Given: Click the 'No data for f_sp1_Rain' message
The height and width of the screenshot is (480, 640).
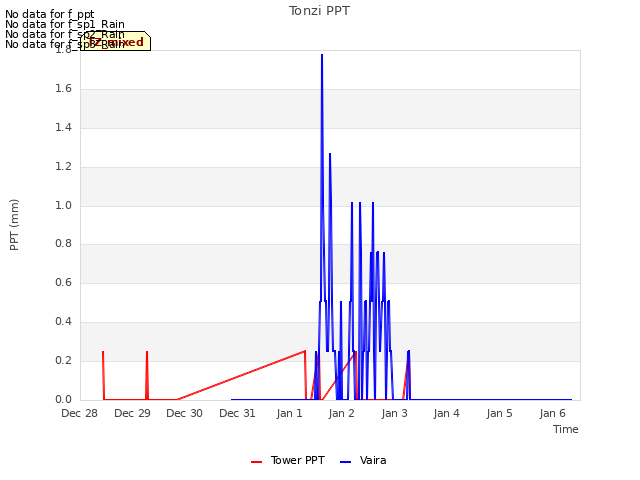Looking at the screenshot, I should [65, 24].
